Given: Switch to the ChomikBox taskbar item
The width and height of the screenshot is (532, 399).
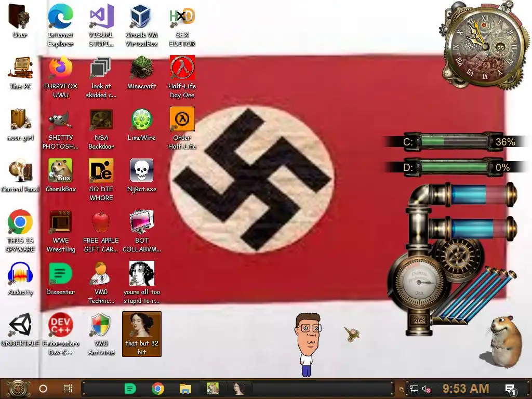Looking at the screenshot, I should 212,389.
